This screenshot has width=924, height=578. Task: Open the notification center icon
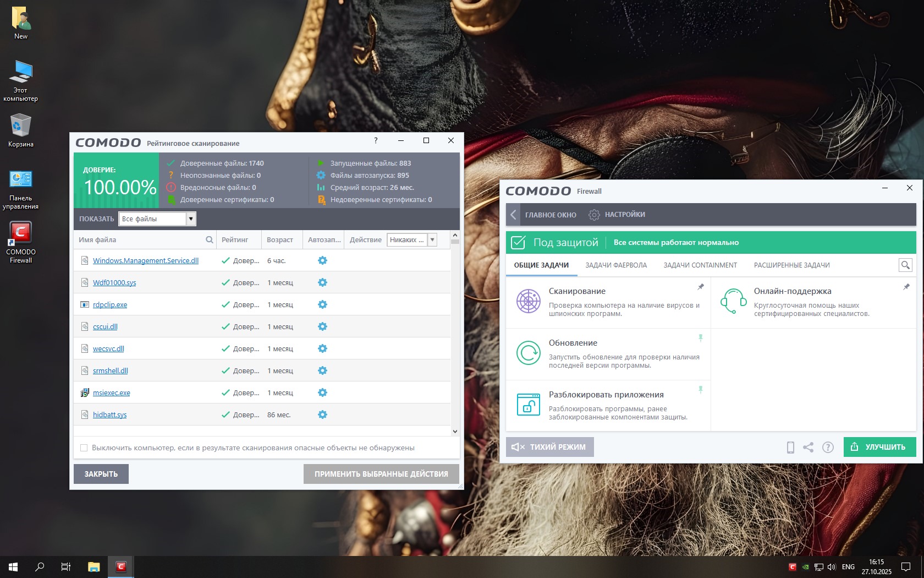point(906,567)
